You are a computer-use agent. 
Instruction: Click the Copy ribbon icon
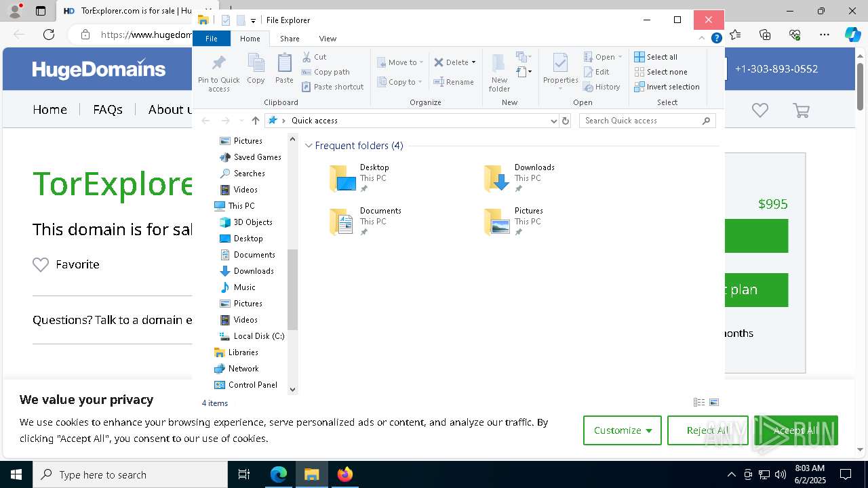pos(256,68)
